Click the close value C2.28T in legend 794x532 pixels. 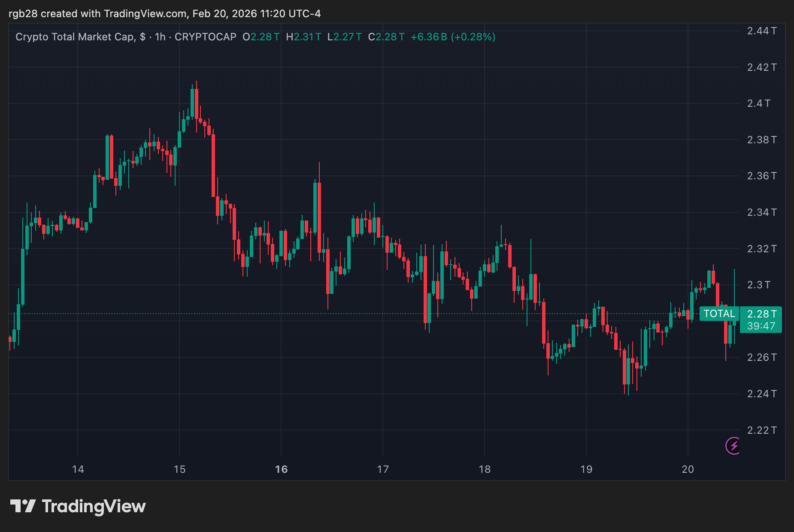(386, 37)
